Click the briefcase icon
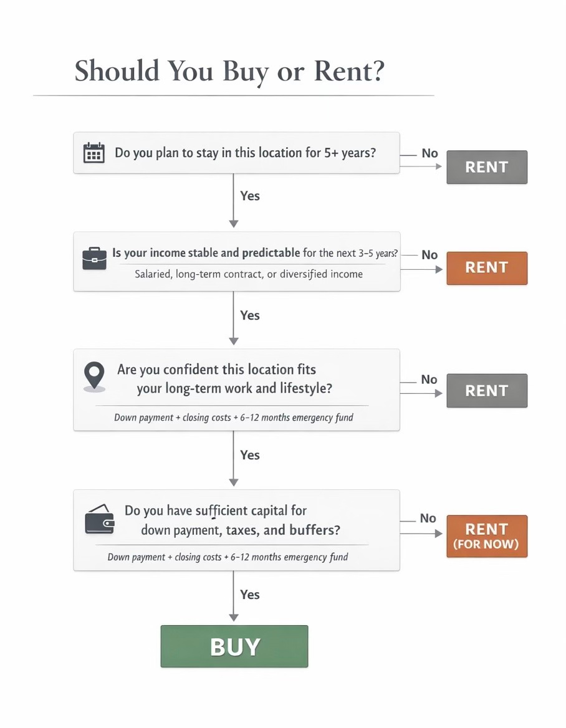 [x=95, y=258]
